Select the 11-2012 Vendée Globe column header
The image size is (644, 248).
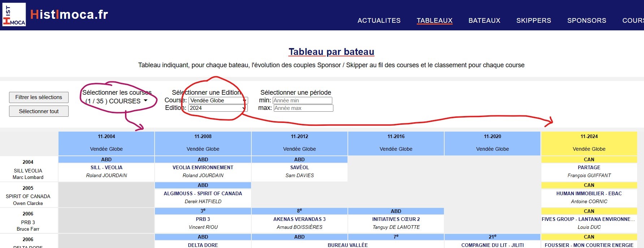tap(299, 144)
